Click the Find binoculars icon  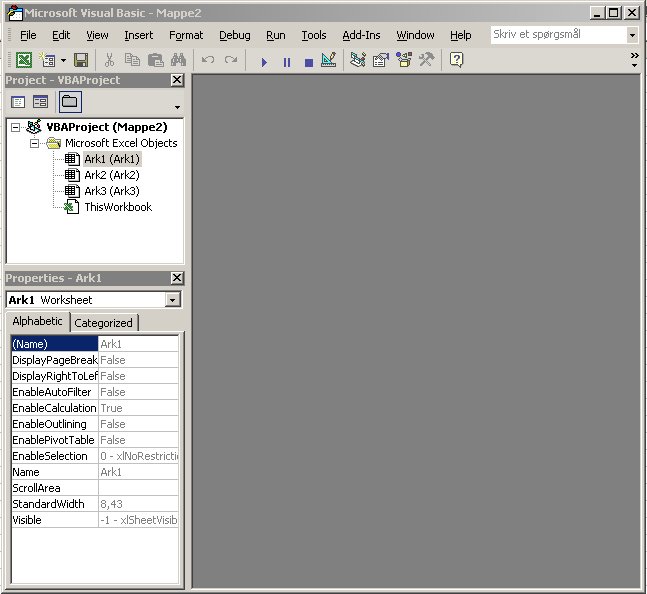181,61
